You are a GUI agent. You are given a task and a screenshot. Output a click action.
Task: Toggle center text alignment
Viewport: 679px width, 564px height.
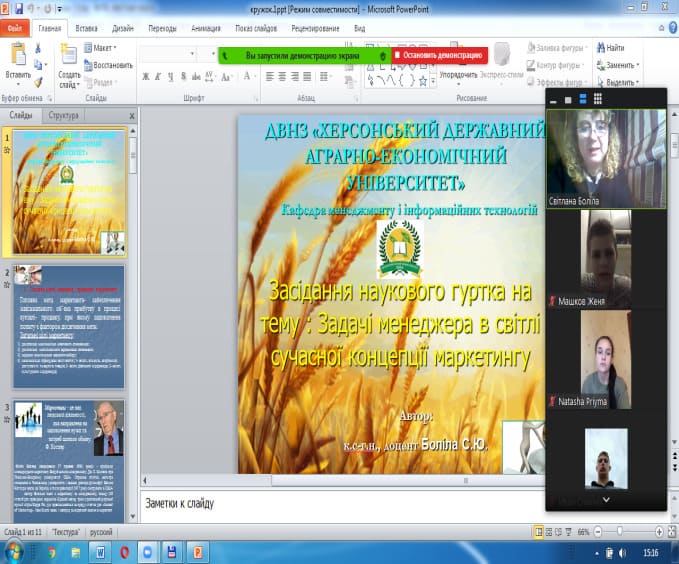(x=282, y=77)
